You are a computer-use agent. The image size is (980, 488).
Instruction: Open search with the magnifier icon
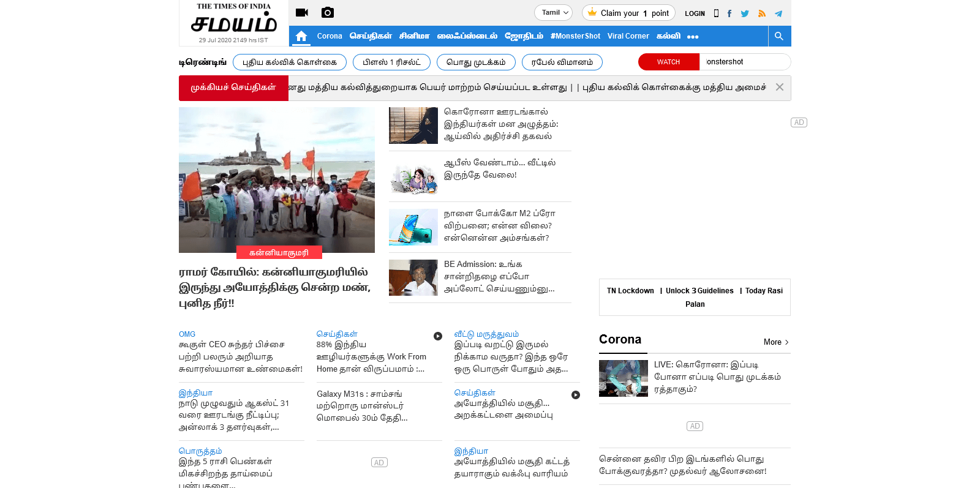[x=779, y=36]
